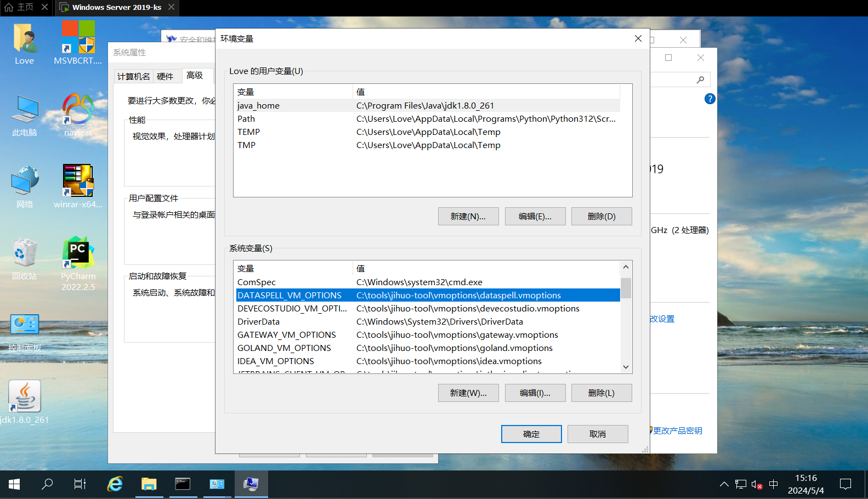Image resolution: width=868 pixels, height=499 pixels.
Task: Launch Internet Explorer from the taskbar
Action: (x=115, y=484)
